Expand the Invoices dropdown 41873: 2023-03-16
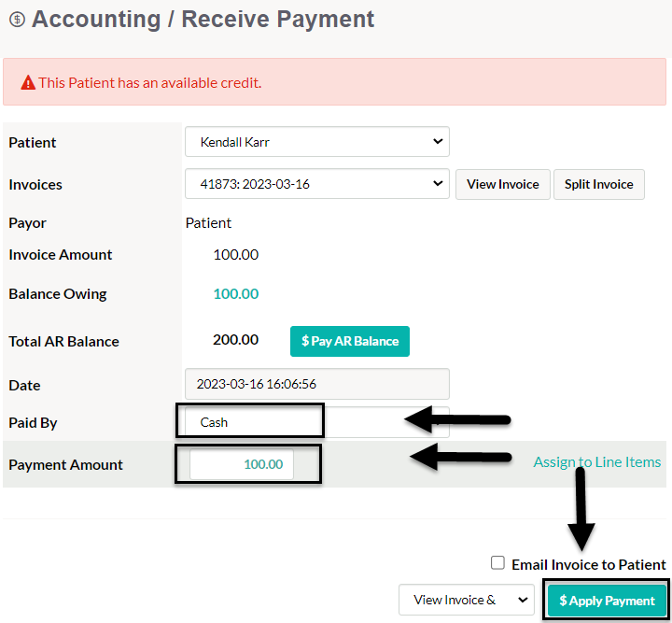672x623 pixels. click(x=317, y=184)
